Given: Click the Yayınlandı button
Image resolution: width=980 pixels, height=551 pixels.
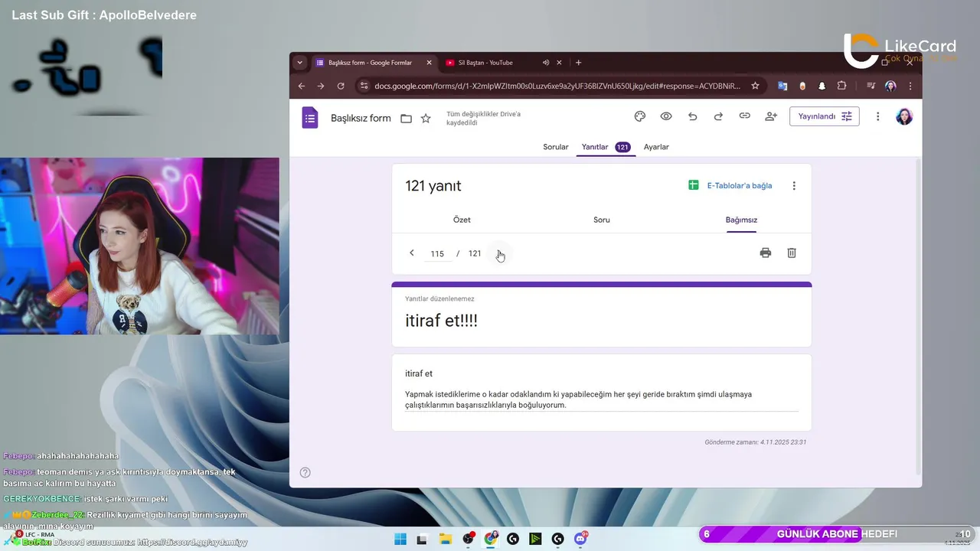Looking at the screenshot, I should point(825,116).
